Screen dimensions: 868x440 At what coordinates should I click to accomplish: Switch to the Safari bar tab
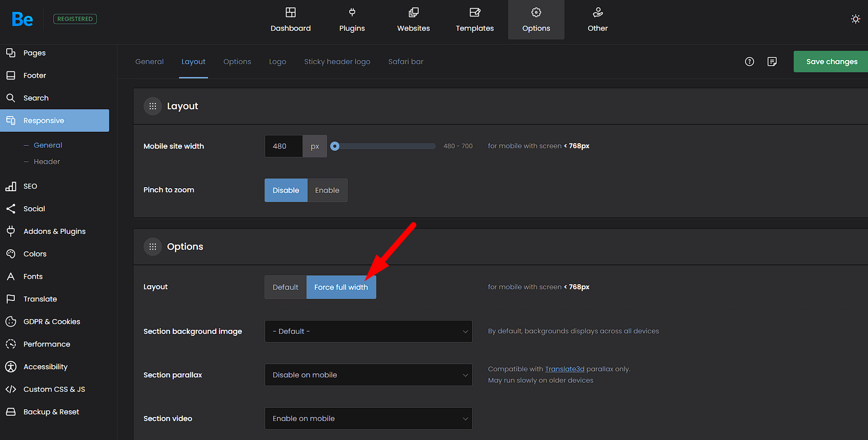(x=406, y=62)
